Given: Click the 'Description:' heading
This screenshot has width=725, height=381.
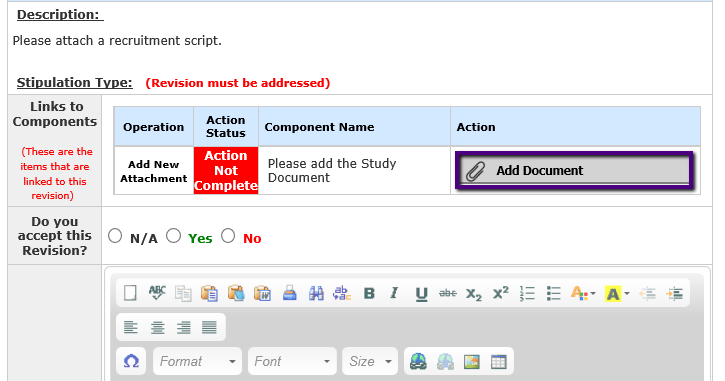Looking at the screenshot, I should 58,14.
